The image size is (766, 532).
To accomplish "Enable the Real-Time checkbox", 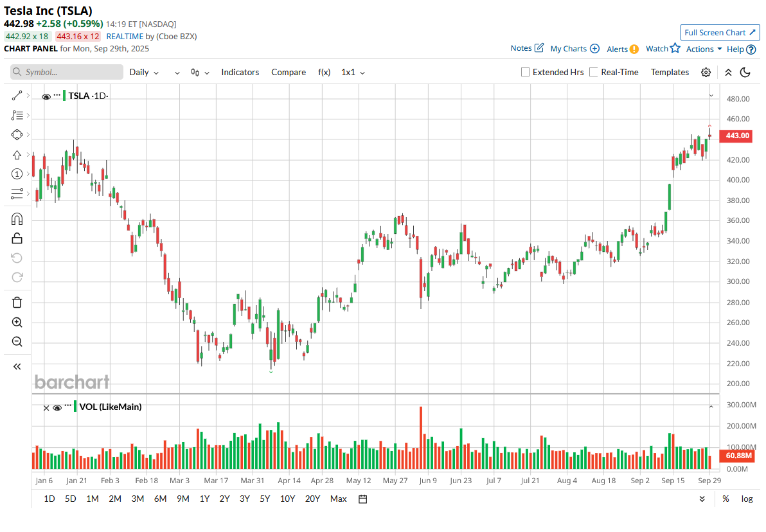I will (594, 73).
